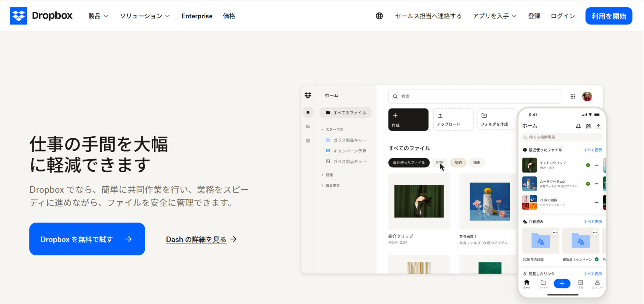
Task: Select the PDF filter chip
Action: pos(440,163)
